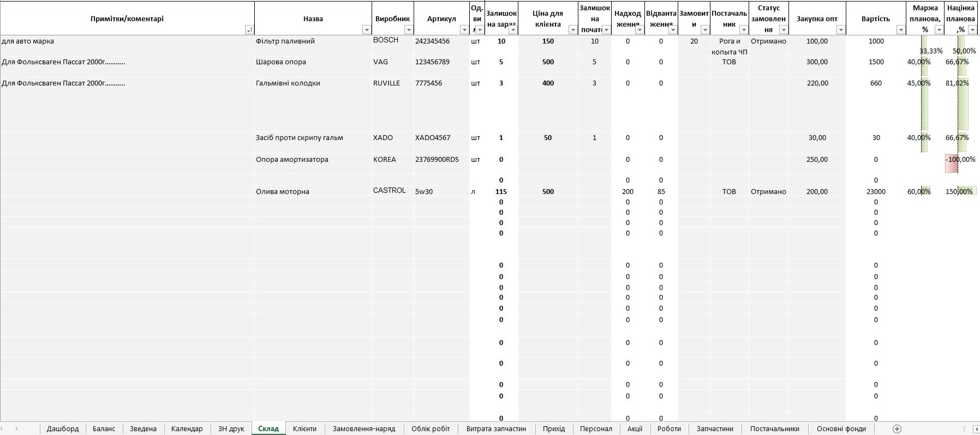
Task: Open the Зведена sheet tab
Action: tap(143, 429)
